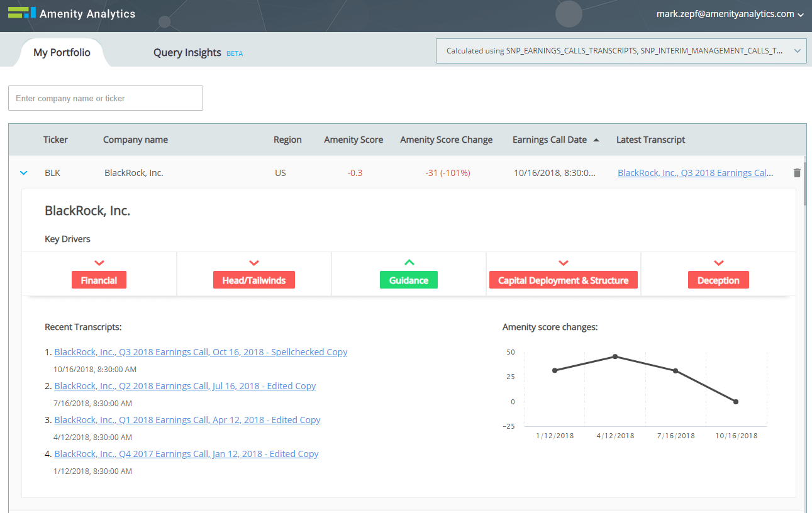Click the Key Drivers label
This screenshot has width=812, height=513.
coord(67,239)
